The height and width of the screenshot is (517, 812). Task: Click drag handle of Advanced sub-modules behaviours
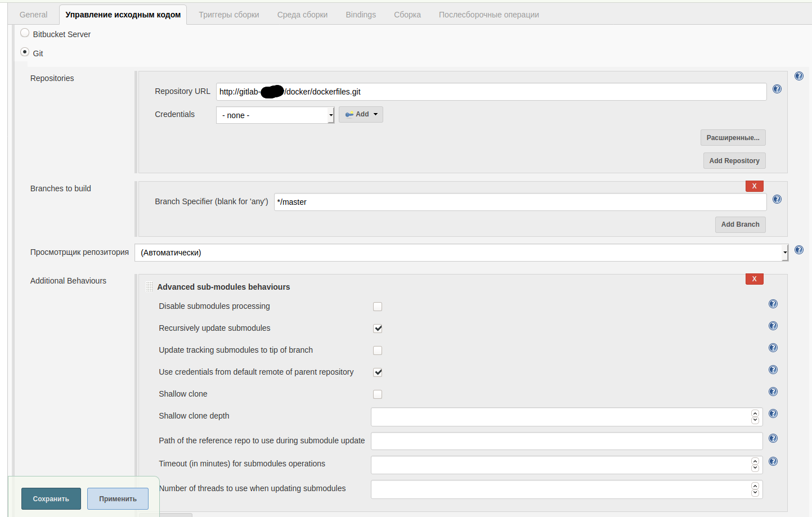tap(149, 287)
